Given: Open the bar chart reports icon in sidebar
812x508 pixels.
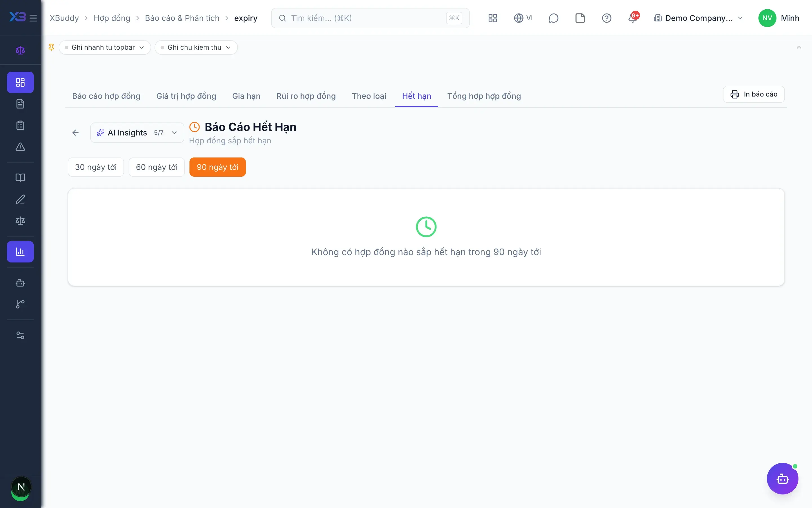Looking at the screenshot, I should pyautogui.click(x=20, y=252).
